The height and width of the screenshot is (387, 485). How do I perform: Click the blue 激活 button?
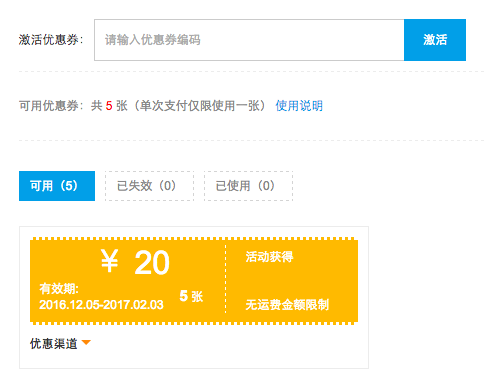(x=435, y=40)
